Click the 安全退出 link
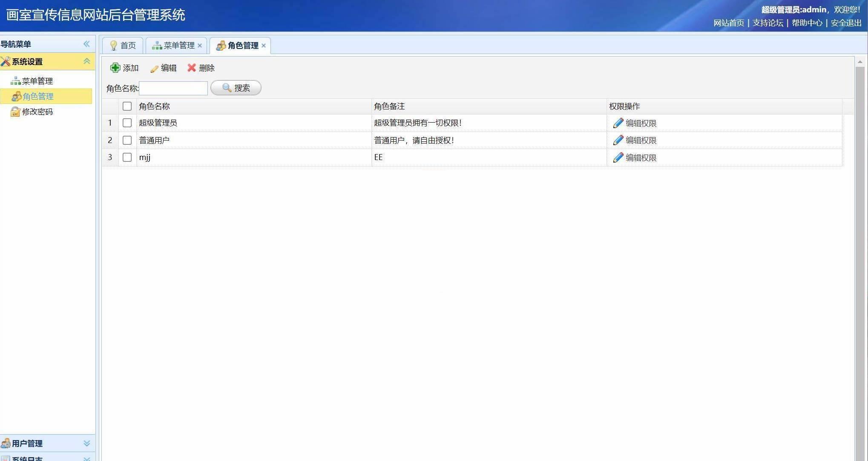 [846, 23]
